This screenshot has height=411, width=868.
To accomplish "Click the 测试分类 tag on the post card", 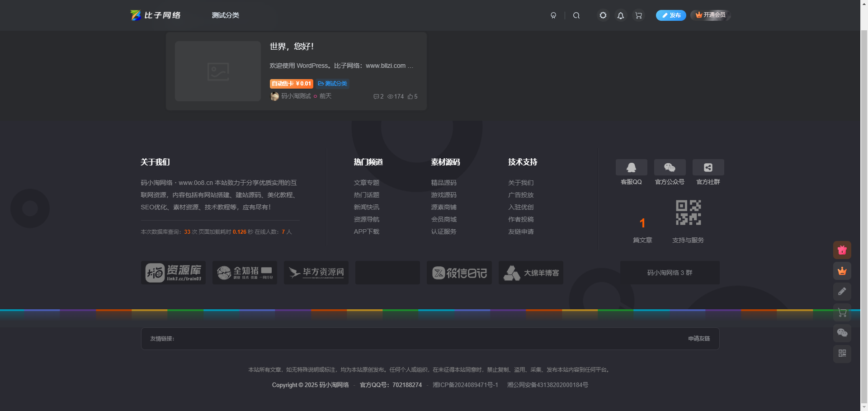I will point(332,83).
